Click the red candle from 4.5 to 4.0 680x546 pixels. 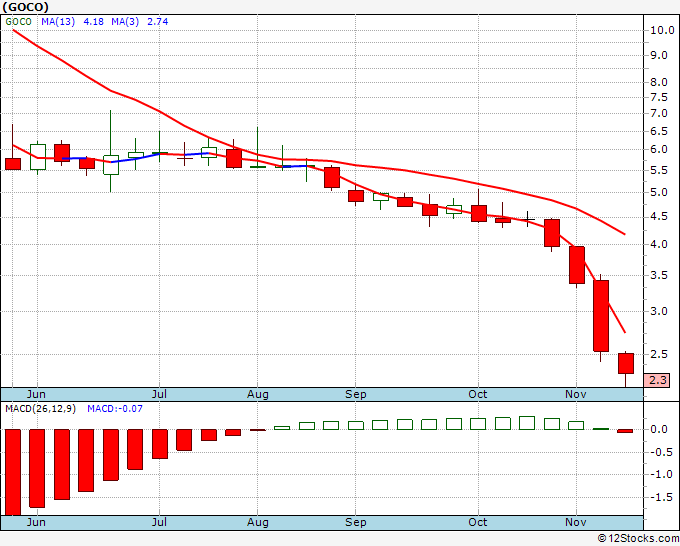click(x=552, y=233)
